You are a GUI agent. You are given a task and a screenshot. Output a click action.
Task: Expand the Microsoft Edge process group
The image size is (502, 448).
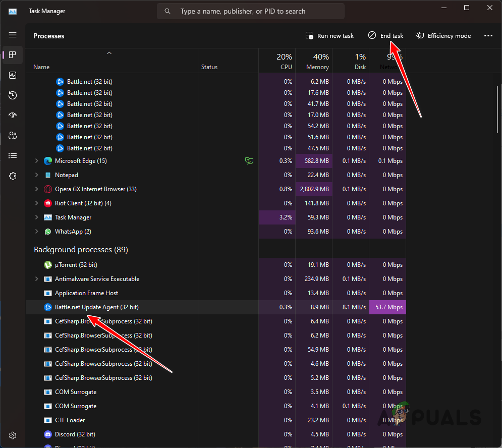coord(36,161)
